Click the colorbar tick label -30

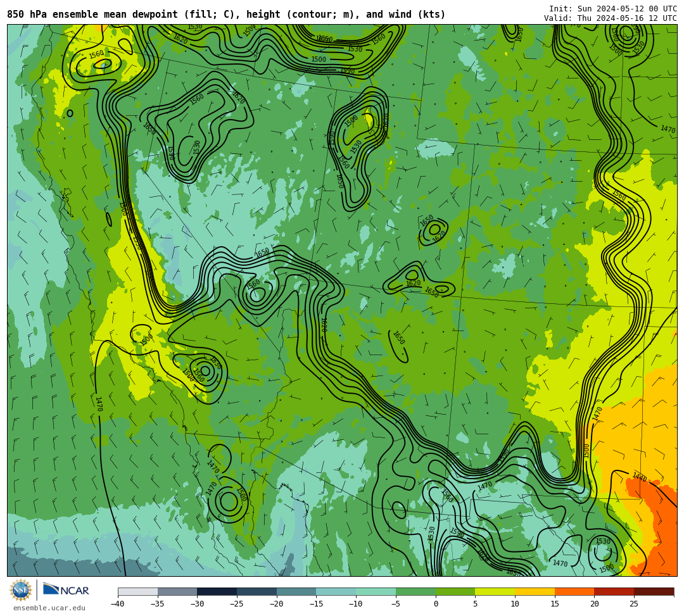[x=197, y=604]
